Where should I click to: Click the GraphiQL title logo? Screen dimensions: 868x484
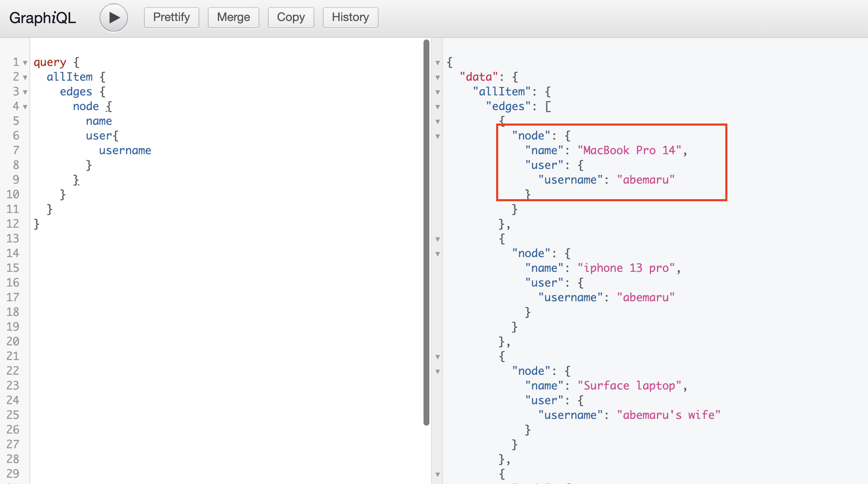42,18
